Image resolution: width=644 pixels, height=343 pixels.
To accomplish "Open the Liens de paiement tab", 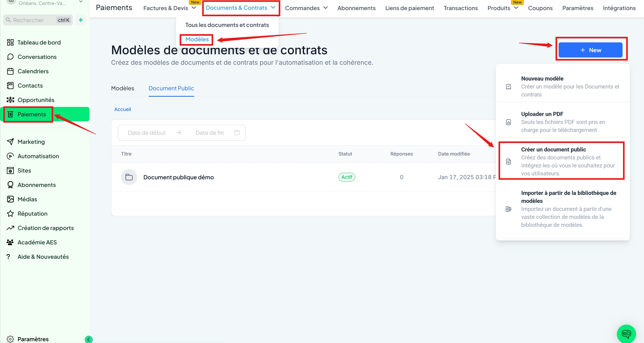I will click(x=409, y=8).
